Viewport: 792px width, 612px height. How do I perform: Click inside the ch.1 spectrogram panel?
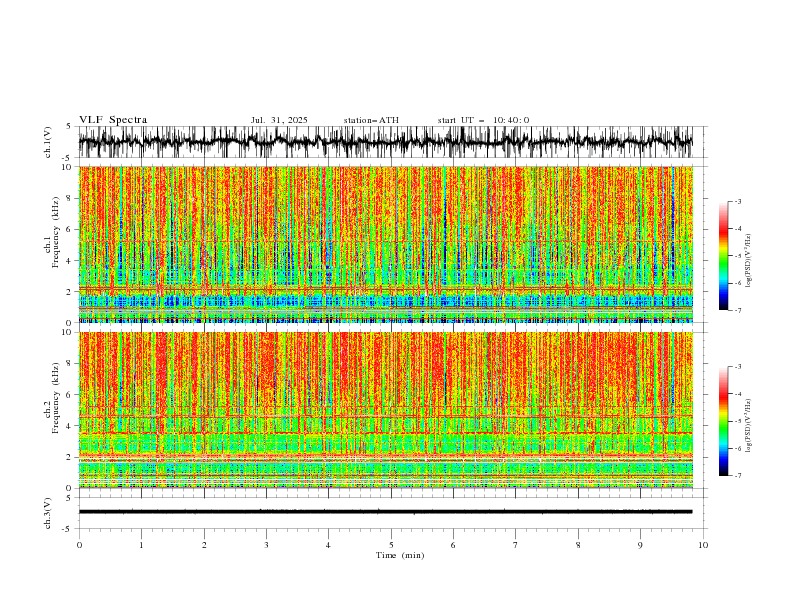point(385,244)
